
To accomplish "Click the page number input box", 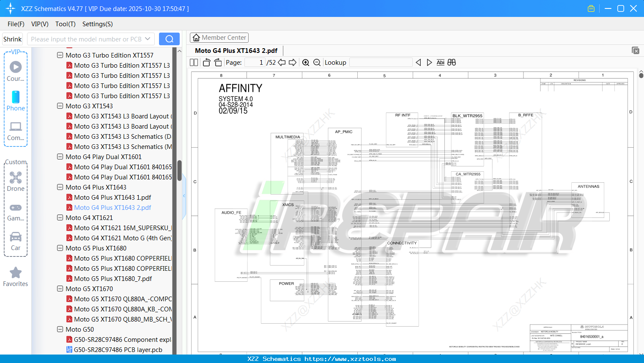I will pyautogui.click(x=255, y=63).
